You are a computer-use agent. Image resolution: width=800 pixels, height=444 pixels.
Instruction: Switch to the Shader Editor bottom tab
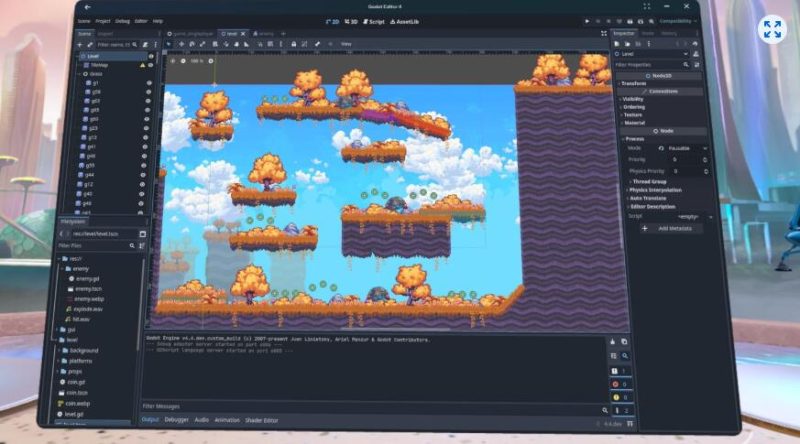pos(262,421)
